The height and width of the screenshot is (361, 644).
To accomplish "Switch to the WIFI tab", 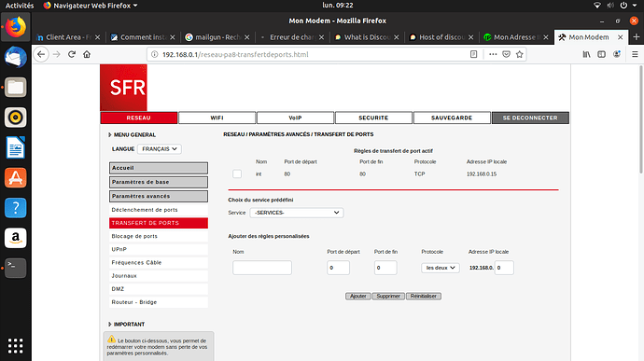I will tap(217, 118).
